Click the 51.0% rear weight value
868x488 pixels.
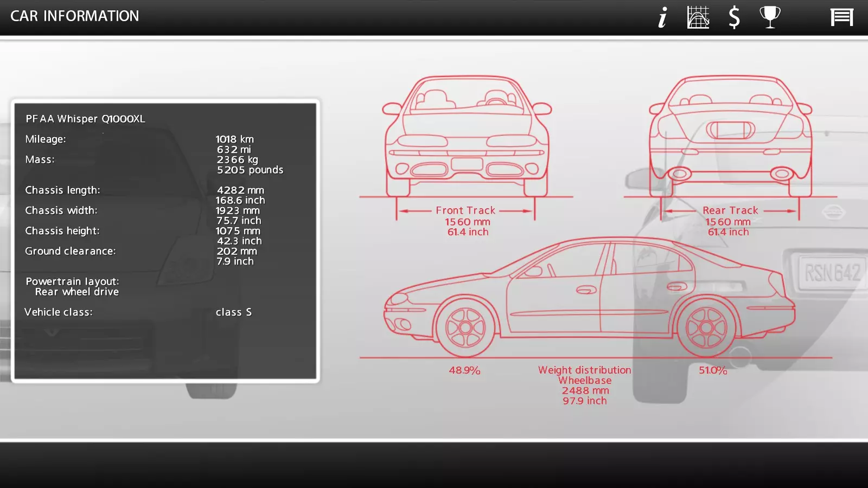pyautogui.click(x=713, y=370)
